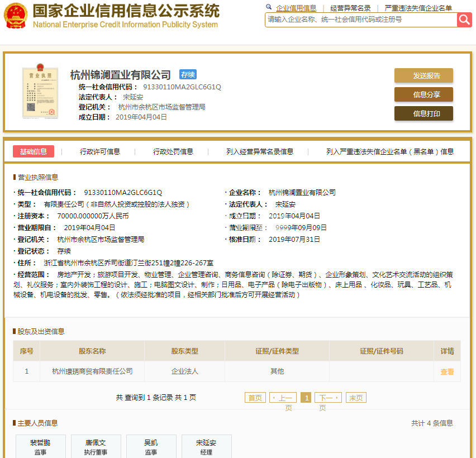Click the red search magnifier button

464,20
